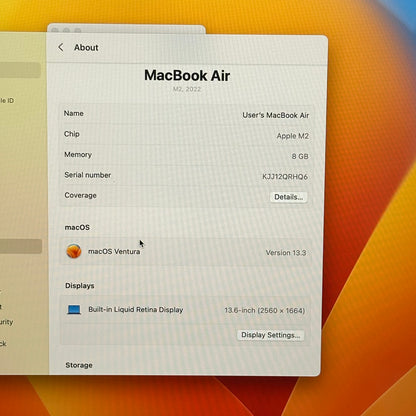Open the Privacy & Security sidebar entry
Viewport: 416px width, 416px height.
[7, 322]
